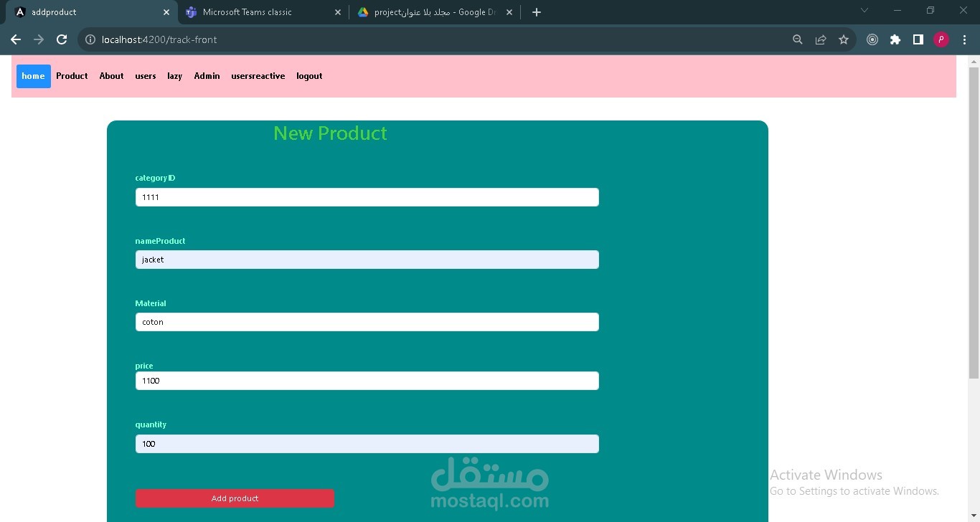980x522 pixels.
Task: Close the Google Drive project tab
Action: pos(509,12)
